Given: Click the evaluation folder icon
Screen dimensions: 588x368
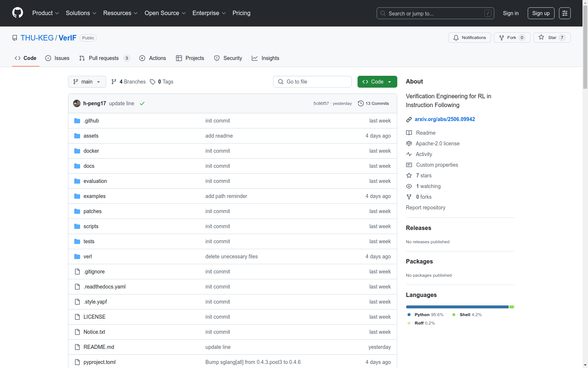Looking at the screenshot, I should coord(77,181).
